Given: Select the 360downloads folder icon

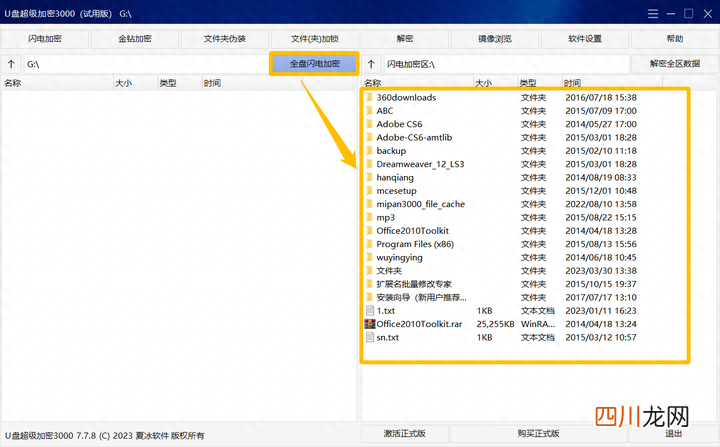Looking at the screenshot, I should [370, 97].
